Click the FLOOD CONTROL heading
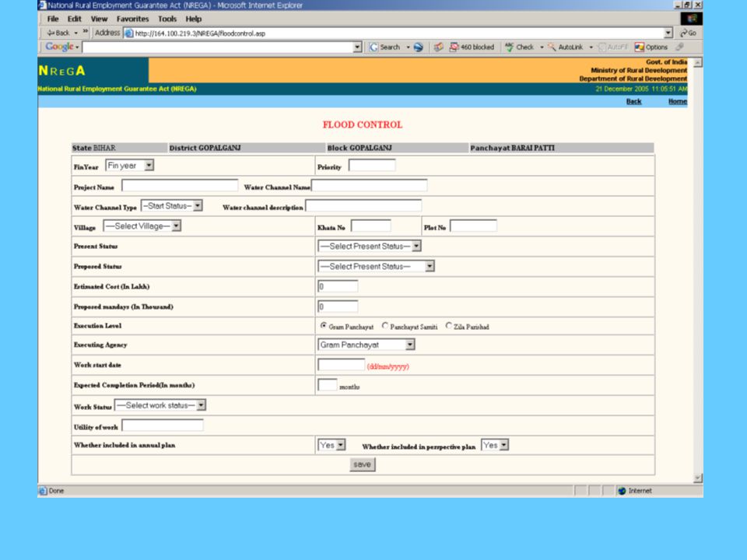This screenshot has height=560, width=747. coord(363,124)
